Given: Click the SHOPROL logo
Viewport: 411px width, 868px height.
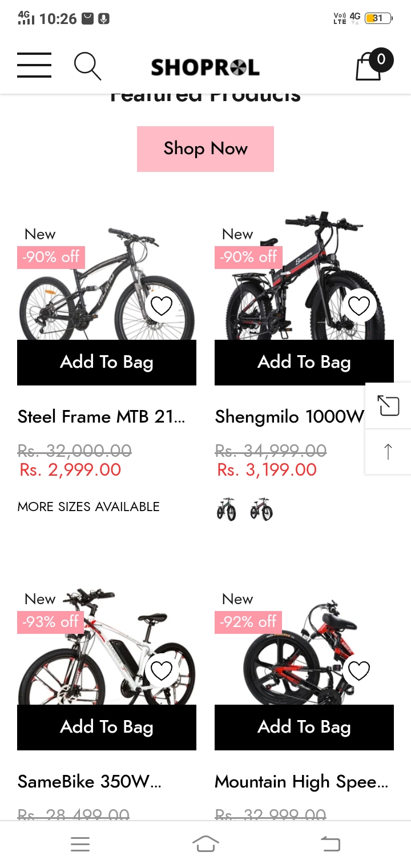Looking at the screenshot, I should (x=205, y=67).
